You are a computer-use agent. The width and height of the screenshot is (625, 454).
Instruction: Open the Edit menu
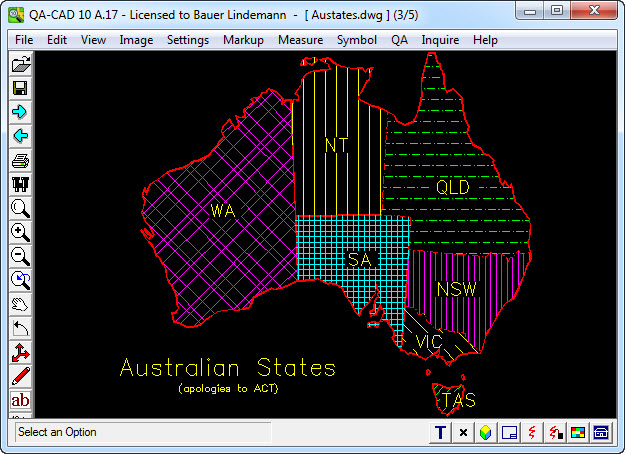click(x=57, y=40)
